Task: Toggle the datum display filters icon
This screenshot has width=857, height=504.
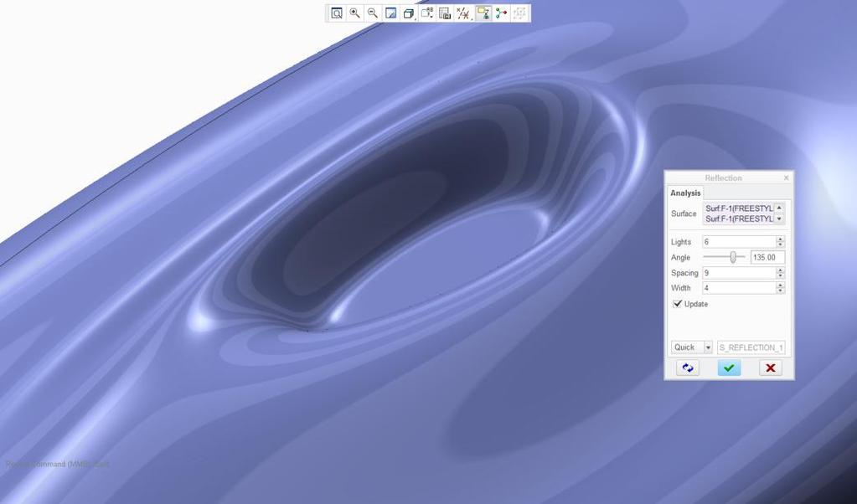Action: (x=463, y=13)
